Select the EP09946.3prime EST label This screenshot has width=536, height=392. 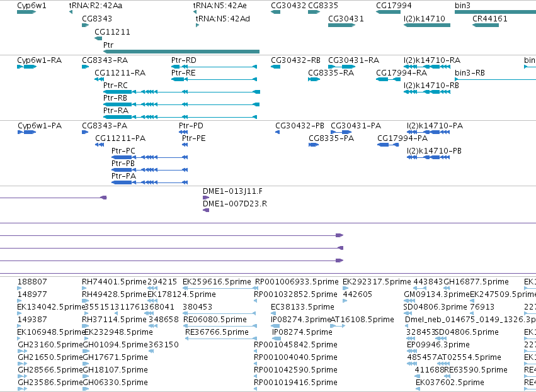pos(438,345)
